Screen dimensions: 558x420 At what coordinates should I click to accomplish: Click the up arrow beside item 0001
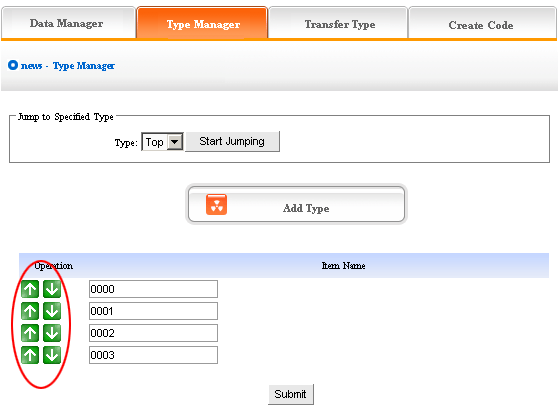(x=30, y=311)
